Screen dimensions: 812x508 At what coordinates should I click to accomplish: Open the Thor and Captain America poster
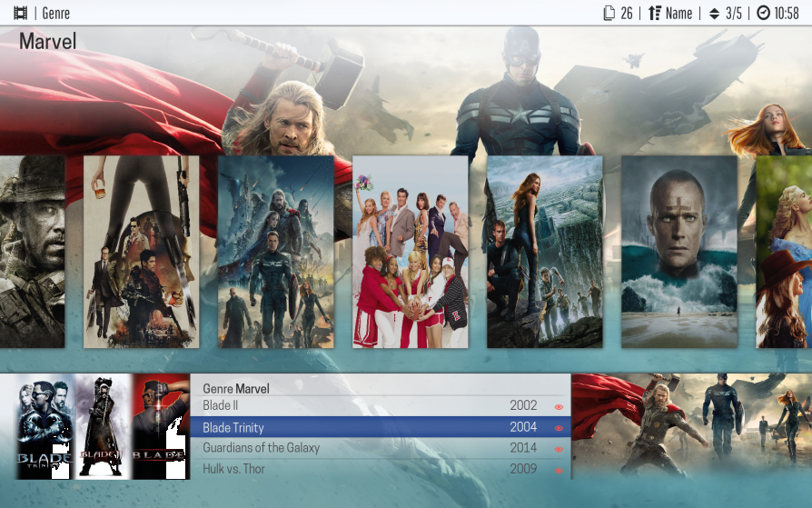(x=276, y=252)
